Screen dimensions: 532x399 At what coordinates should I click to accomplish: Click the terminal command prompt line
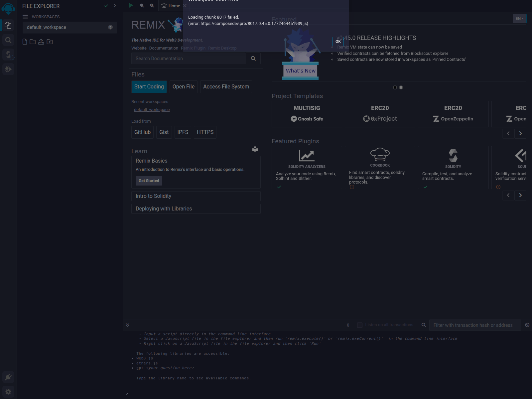click(328, 394)
